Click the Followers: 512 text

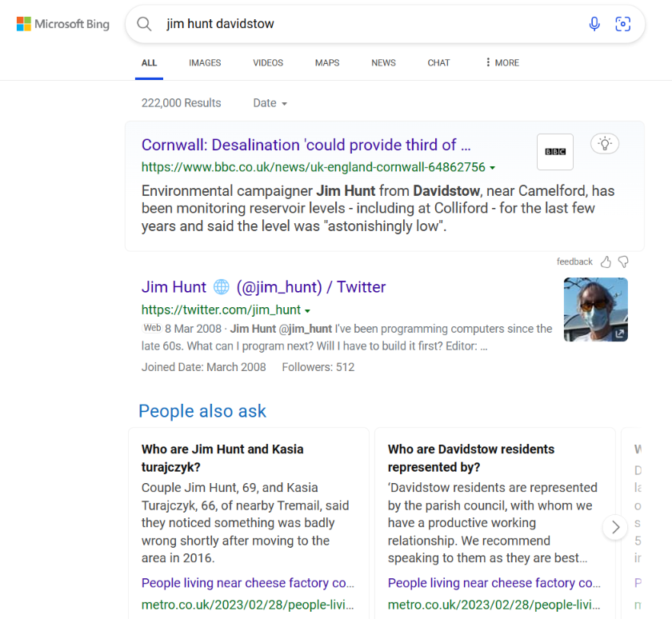(x=318, y=367)
